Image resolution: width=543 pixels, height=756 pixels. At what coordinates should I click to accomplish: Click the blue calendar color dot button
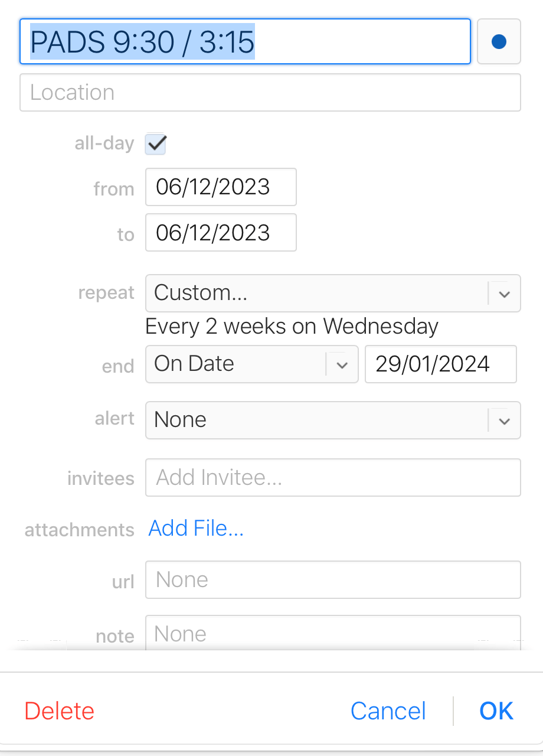pos(499,42)
